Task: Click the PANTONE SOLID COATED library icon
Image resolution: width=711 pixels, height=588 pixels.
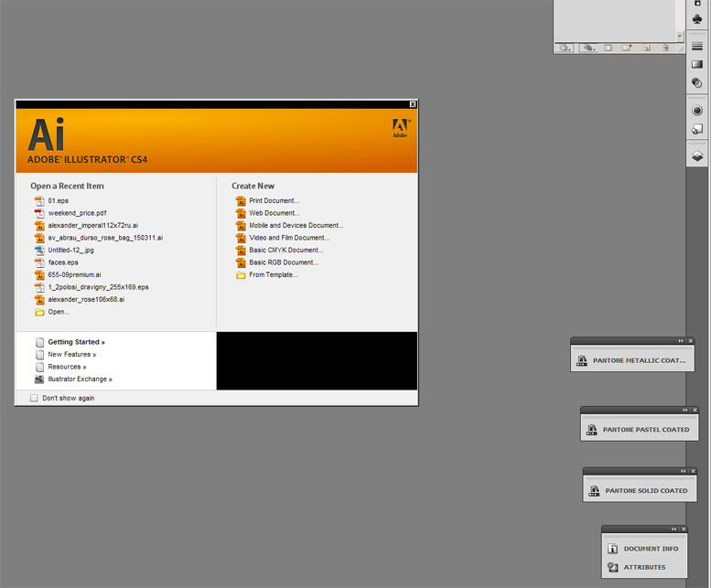Action: point(594,490)
